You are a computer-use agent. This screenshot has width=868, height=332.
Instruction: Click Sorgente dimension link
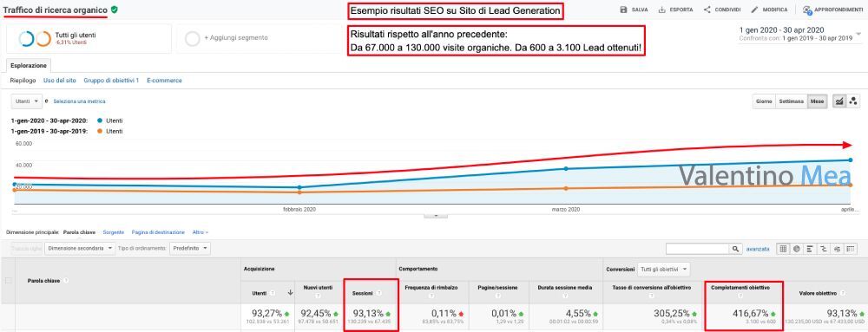pyautogui.click(x=114, y=232)
